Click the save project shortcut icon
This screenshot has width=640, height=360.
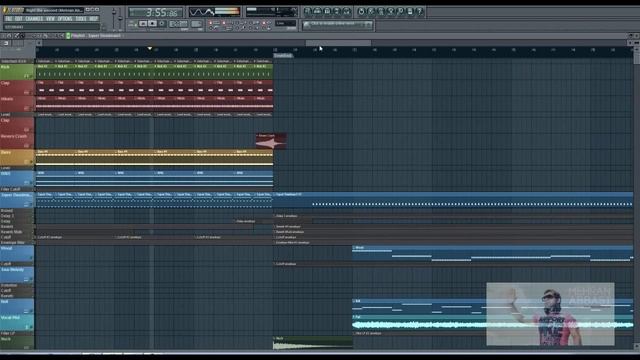point(371,11)
